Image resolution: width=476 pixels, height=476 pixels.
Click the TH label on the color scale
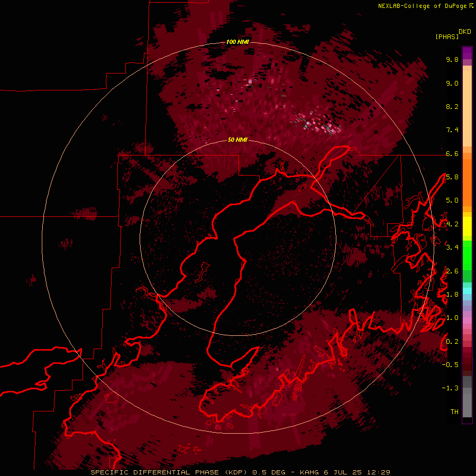pyautogui.click(x=454, y=412)
